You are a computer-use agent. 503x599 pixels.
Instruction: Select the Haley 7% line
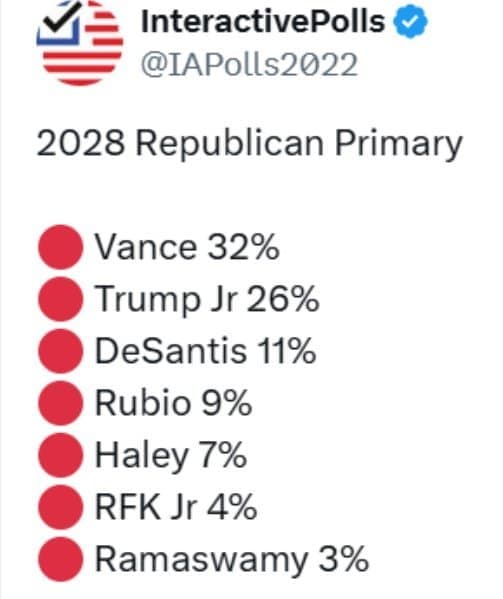click(171, 456)
